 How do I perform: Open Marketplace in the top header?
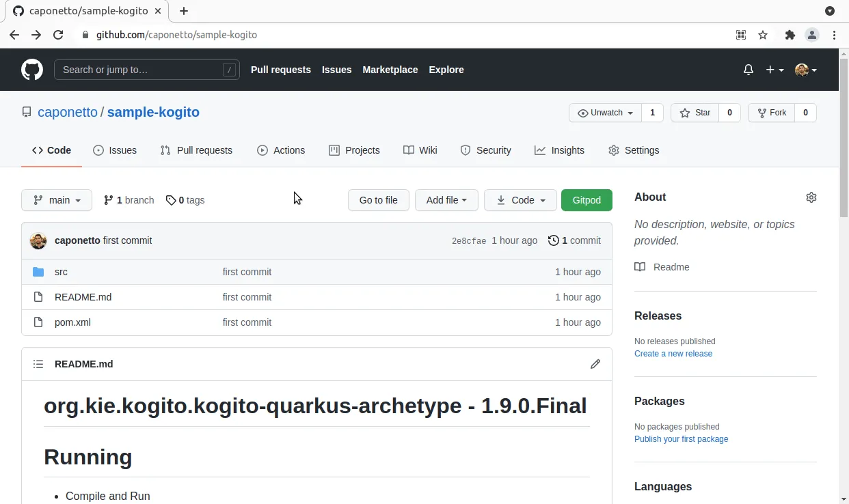point(390,70)
